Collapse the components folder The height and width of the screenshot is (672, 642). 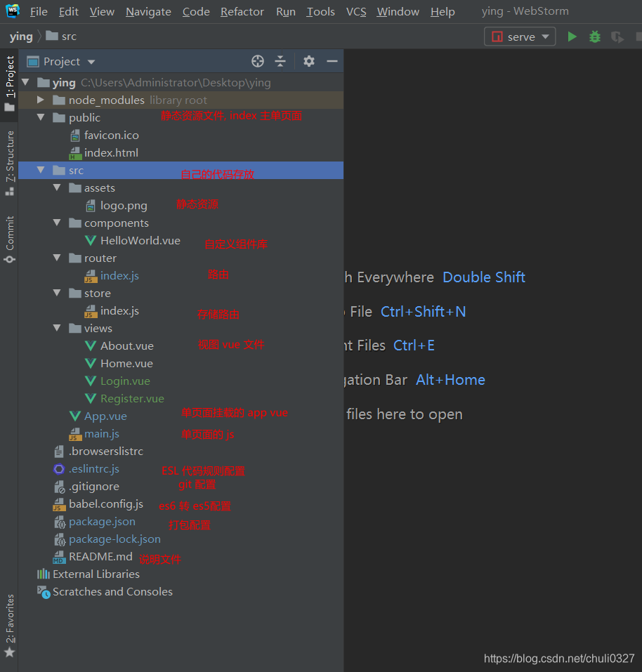57,223
